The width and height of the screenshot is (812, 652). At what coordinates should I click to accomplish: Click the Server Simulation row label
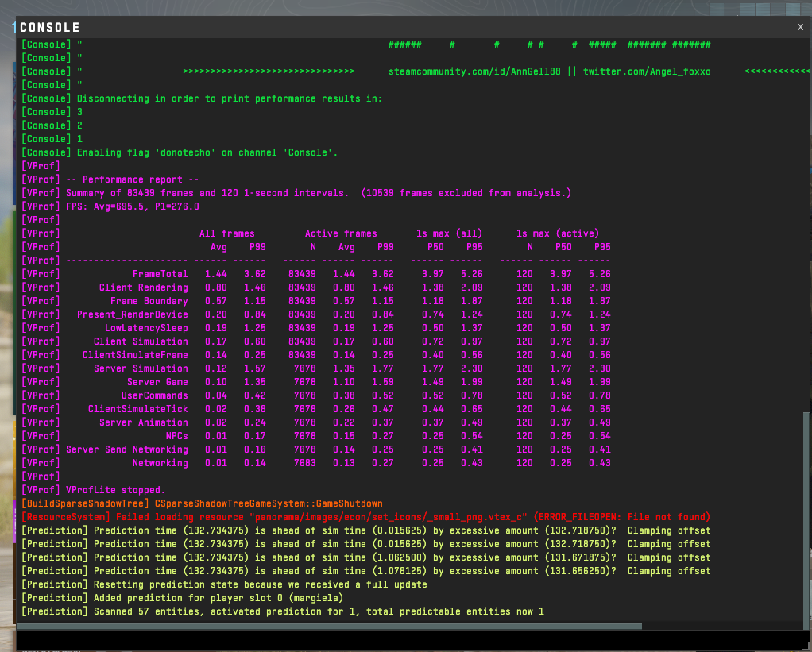[x=141, y=368]
